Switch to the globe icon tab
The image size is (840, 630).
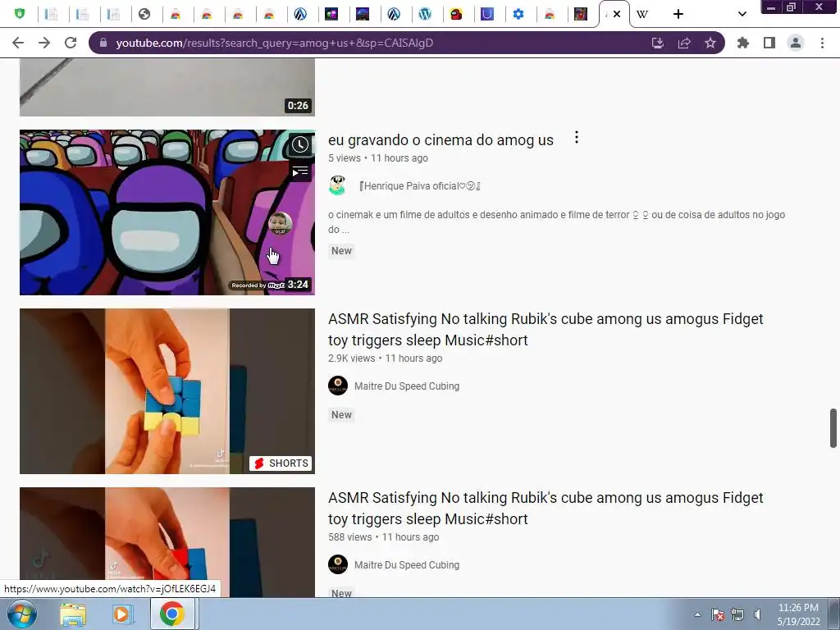(x=144, y=14)
